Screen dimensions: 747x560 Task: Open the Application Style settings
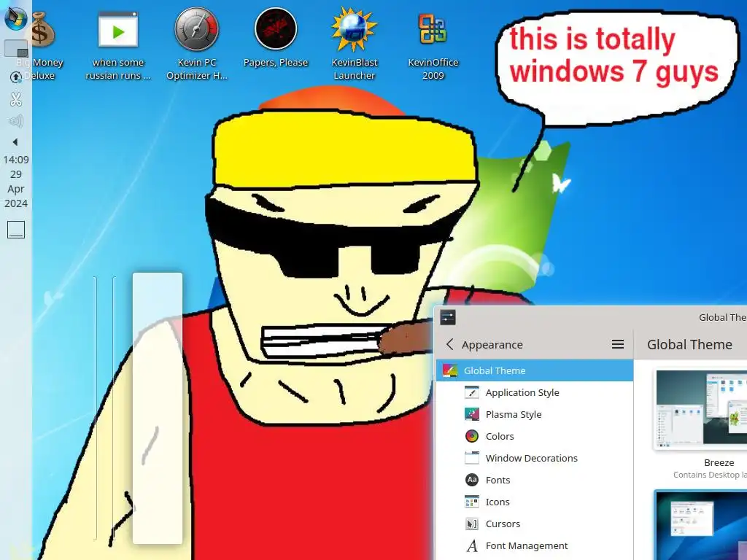[535, 392]
